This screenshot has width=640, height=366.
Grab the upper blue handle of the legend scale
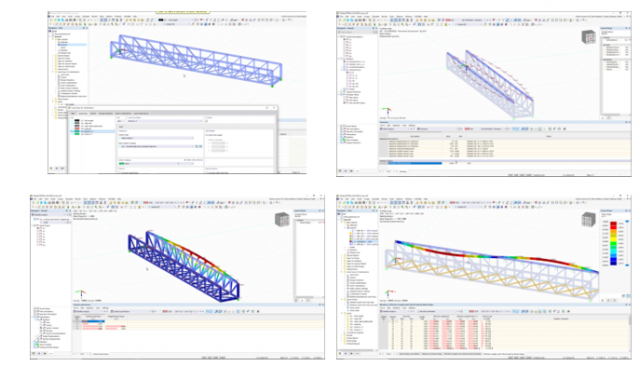pos(627,222)
